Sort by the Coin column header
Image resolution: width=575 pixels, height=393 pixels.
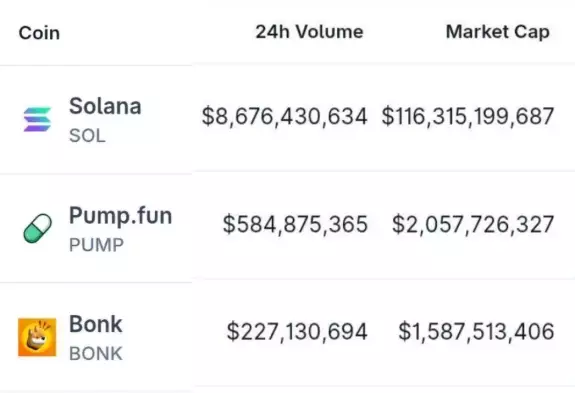39,33
